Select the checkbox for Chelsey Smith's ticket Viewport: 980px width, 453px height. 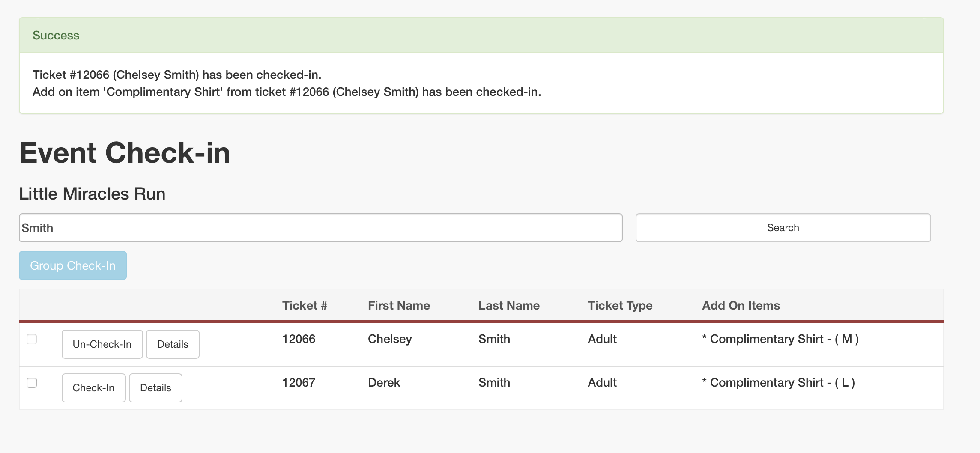32,339
